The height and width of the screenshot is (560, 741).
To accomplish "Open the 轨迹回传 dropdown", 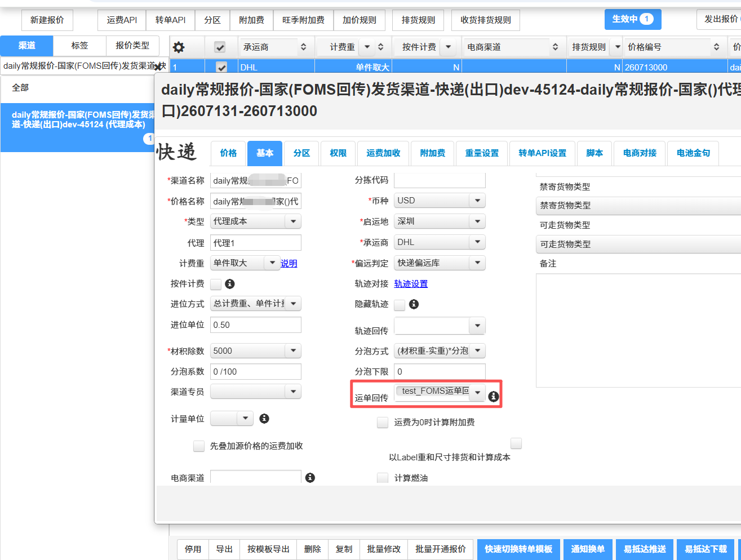I will (x=440, y=326).
